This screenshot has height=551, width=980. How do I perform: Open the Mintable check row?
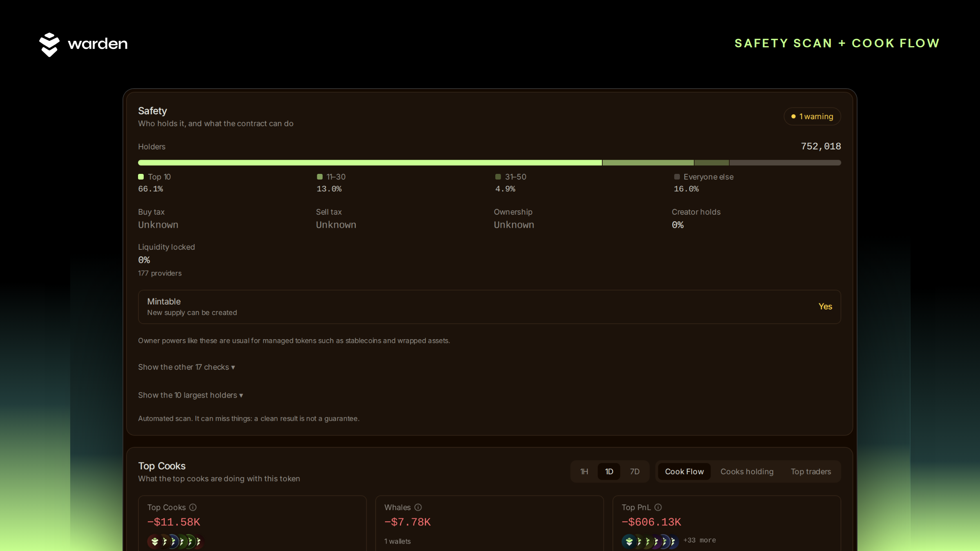point(490,307)
